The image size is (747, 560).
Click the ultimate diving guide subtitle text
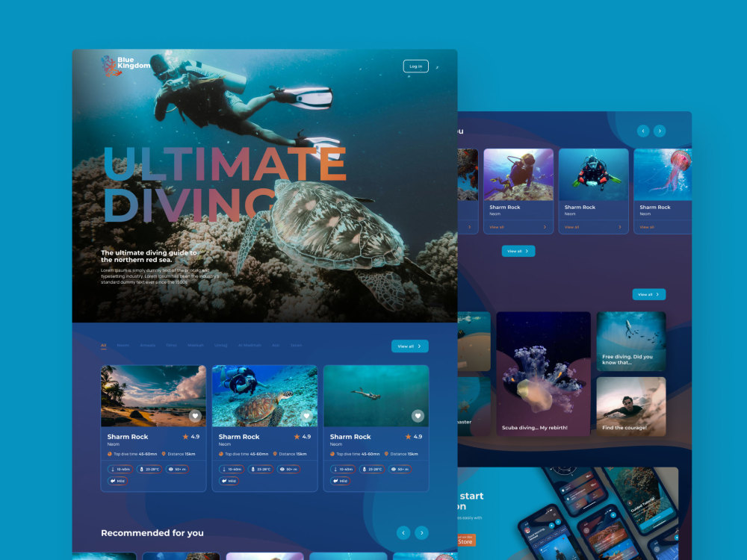tap(149, 256)
